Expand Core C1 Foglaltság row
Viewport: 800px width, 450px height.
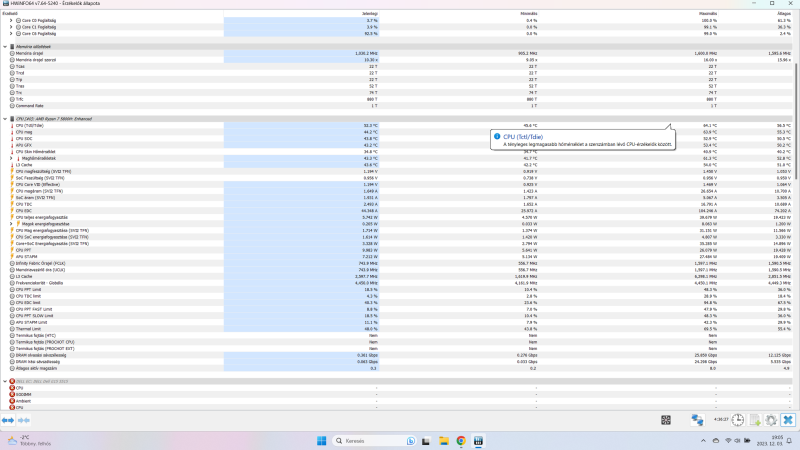[x=11, y=27]
